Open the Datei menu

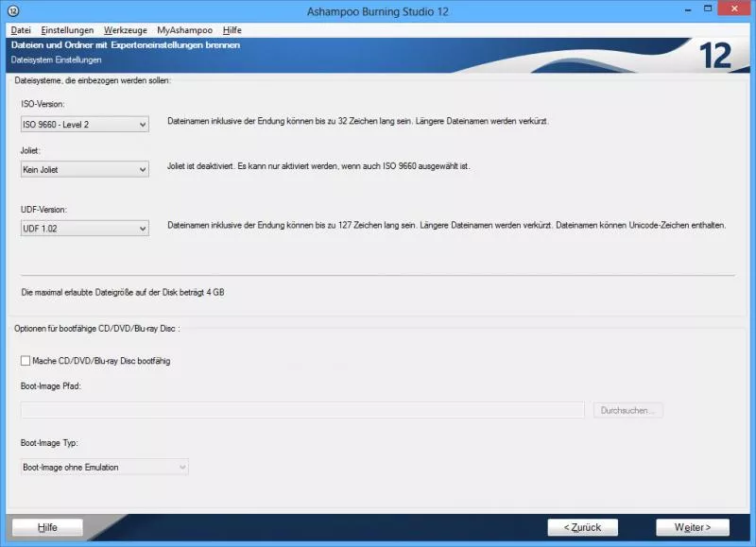click(21, 30)
